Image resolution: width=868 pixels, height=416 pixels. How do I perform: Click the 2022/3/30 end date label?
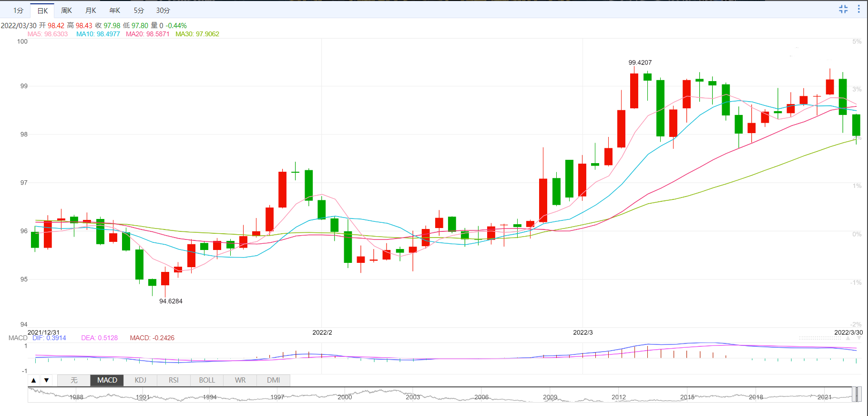pos(848,332)
